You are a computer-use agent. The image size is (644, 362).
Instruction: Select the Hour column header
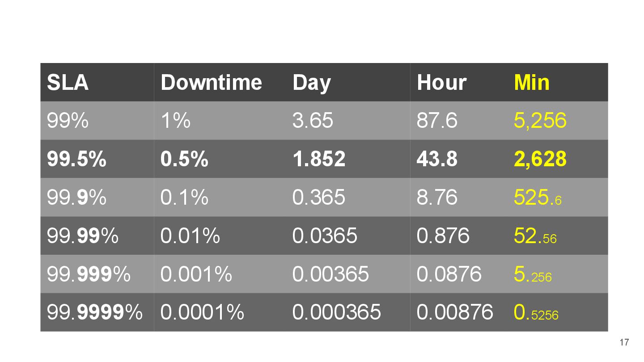441,83
